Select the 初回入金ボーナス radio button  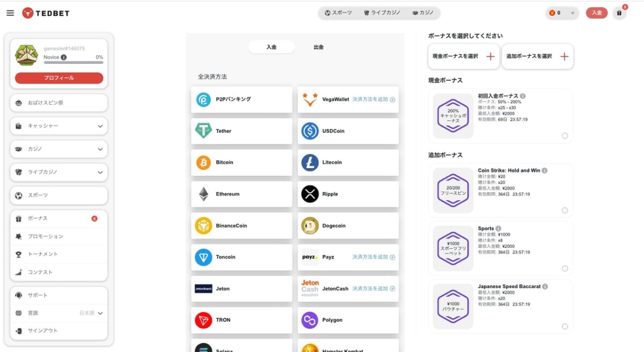click(565, 136)
